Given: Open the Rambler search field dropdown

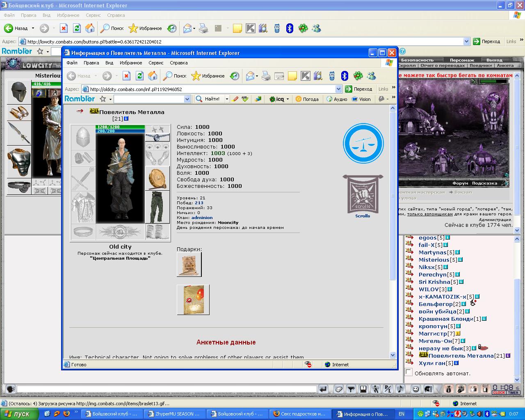Looking at the screenshot, I should coord(187,99).
